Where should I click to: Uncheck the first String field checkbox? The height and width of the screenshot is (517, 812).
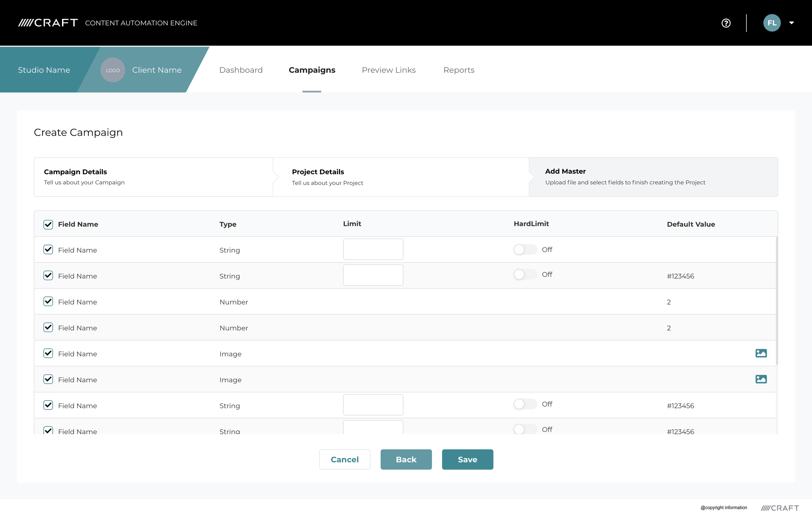pos(48,249)
